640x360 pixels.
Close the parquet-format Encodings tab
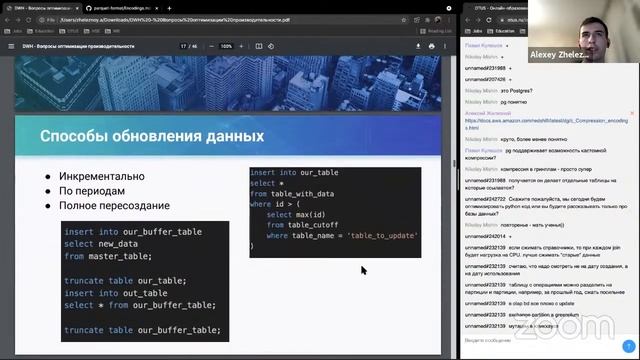(157, 8)
